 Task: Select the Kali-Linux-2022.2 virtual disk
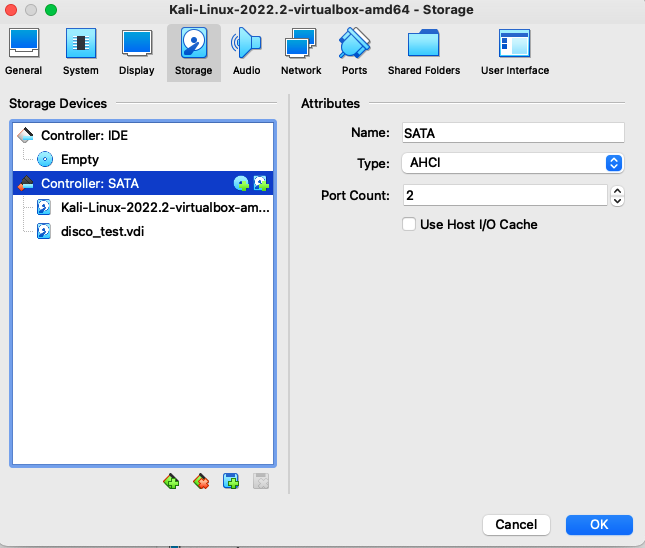pos(143,207)
